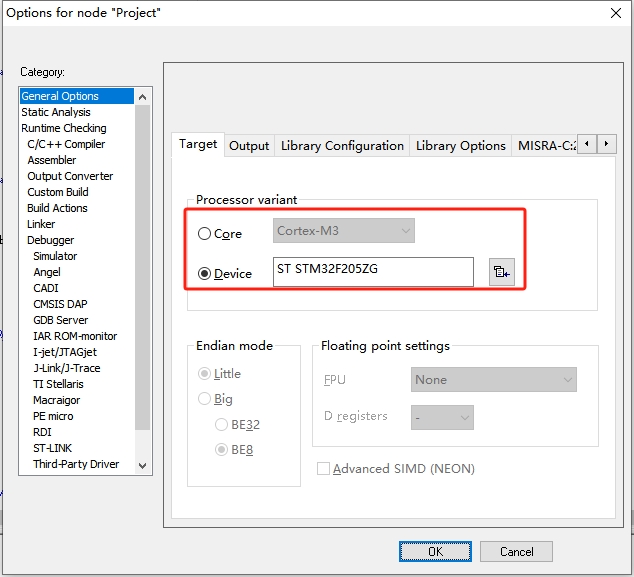Select General Options category
The width and height of the screenshot is (634, 577).
pos(77,96)
